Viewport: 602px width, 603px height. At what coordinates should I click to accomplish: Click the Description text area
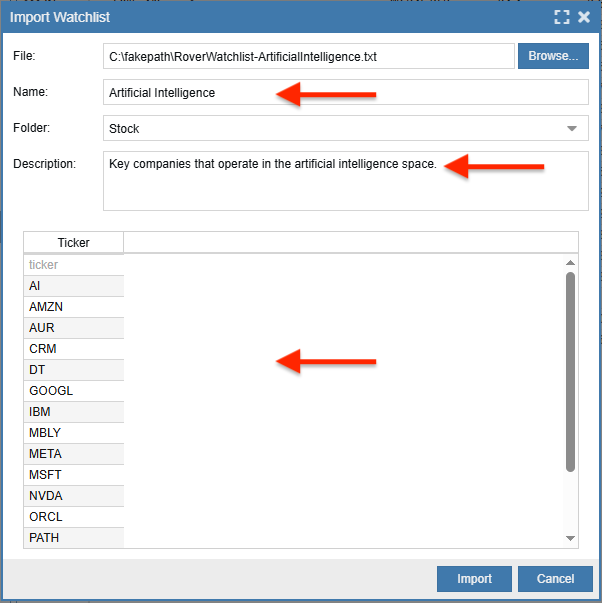345,181
